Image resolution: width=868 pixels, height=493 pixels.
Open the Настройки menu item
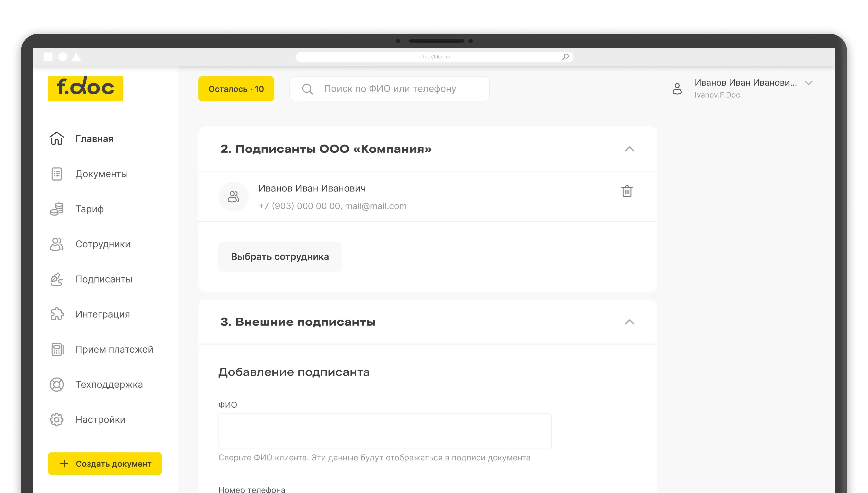coord(100,420)
